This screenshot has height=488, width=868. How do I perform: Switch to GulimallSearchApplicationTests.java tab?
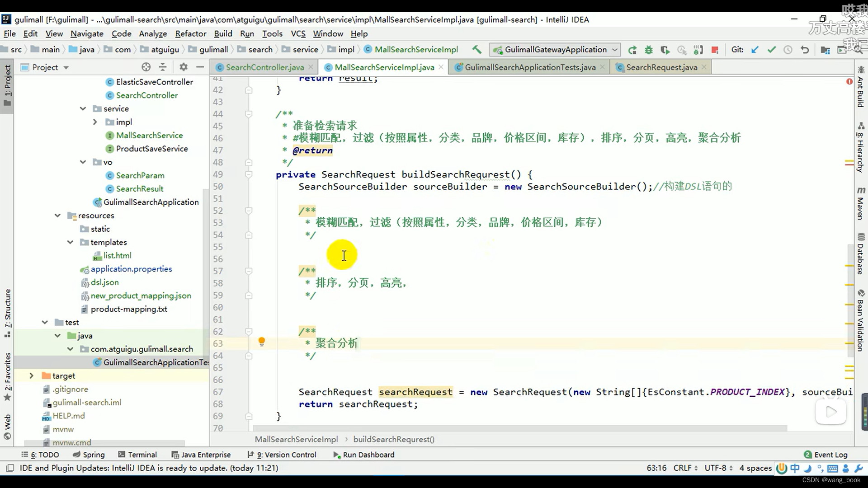(x=530, y=67)
